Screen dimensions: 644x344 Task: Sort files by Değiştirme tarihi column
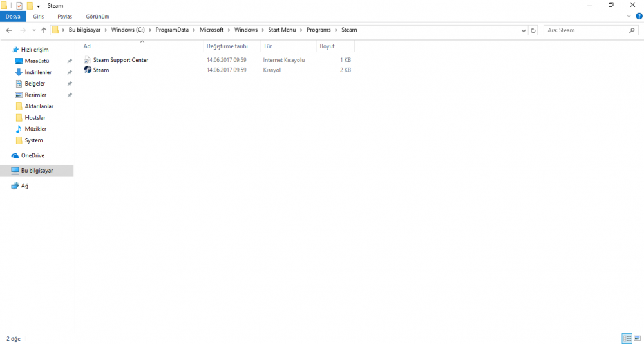227,46
